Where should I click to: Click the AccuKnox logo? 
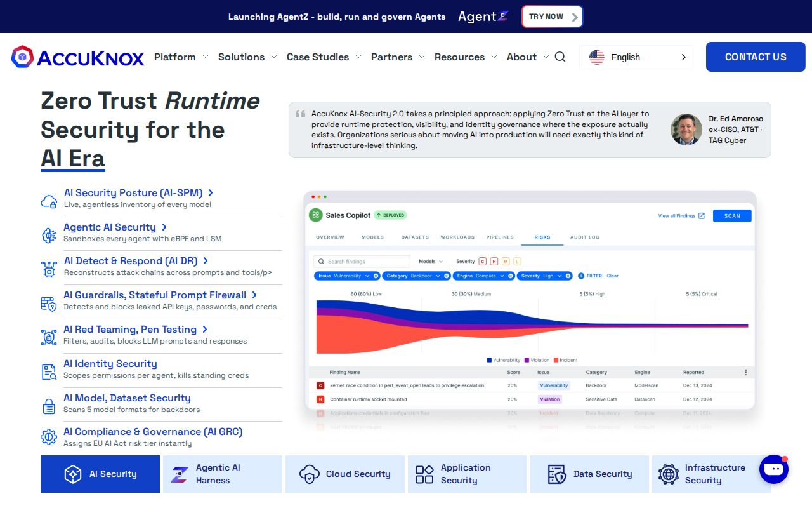point(78,57)
